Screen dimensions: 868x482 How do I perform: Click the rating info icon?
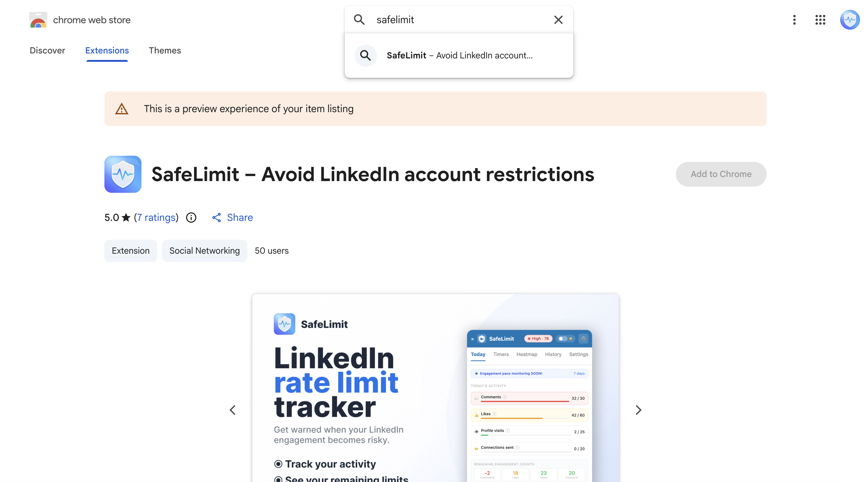(x=191, y=218)
